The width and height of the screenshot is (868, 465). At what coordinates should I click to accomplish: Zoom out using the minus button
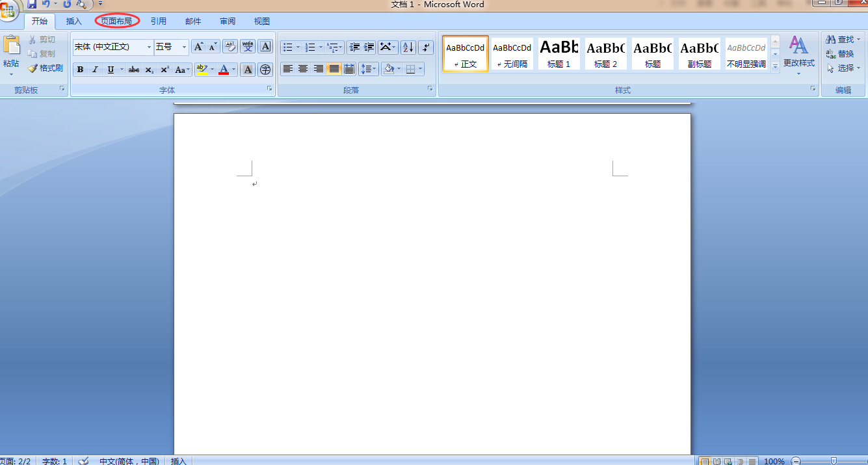point(796,461)
